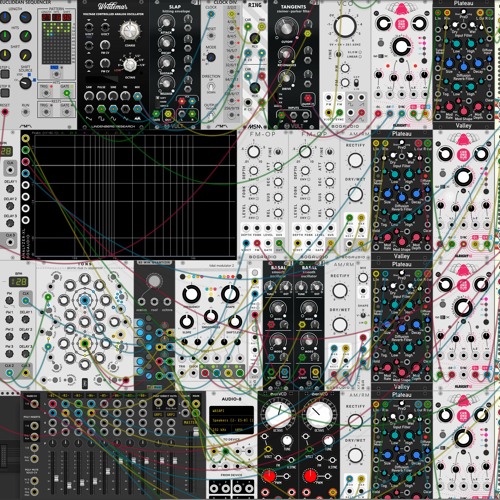Click the TO DEVICE 2 jack on AUDIO-8

(226, 452)
